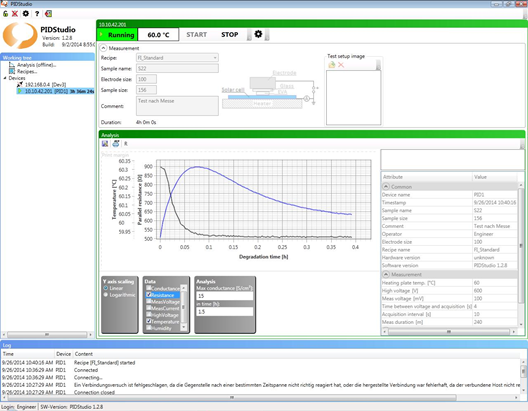Click the red X toolbar icon
This screenshot has height=411, width=528.
point(15,14)
